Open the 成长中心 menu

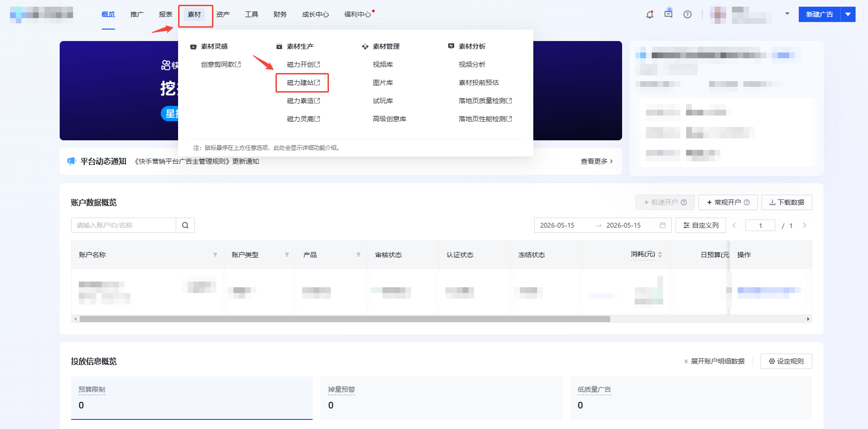coord(316,14)
